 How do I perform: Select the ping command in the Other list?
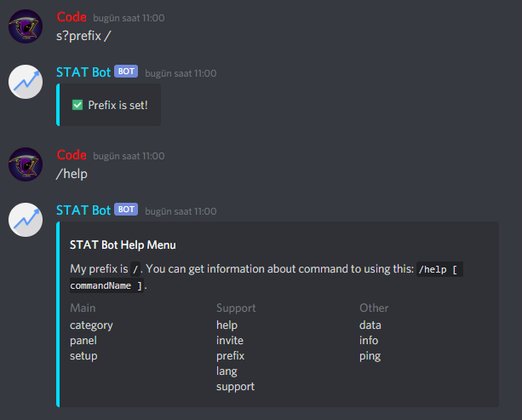pos(370,355)
